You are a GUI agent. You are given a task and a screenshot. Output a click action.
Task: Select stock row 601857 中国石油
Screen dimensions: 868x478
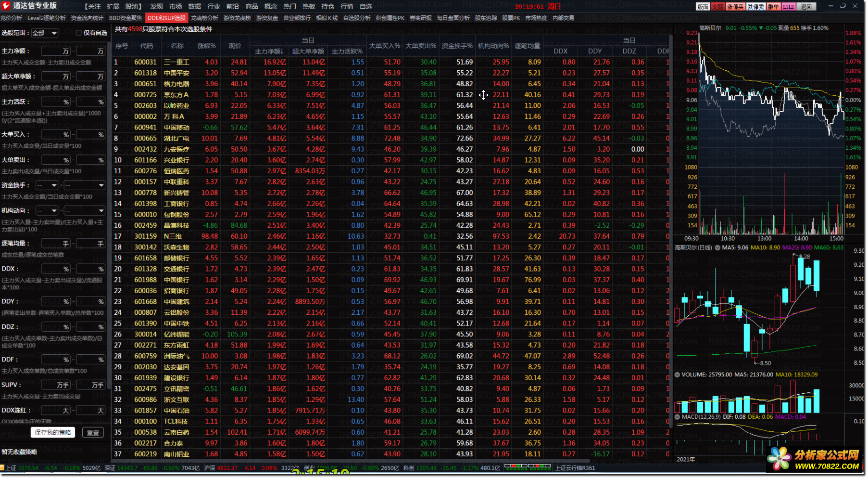pos(390,411)
